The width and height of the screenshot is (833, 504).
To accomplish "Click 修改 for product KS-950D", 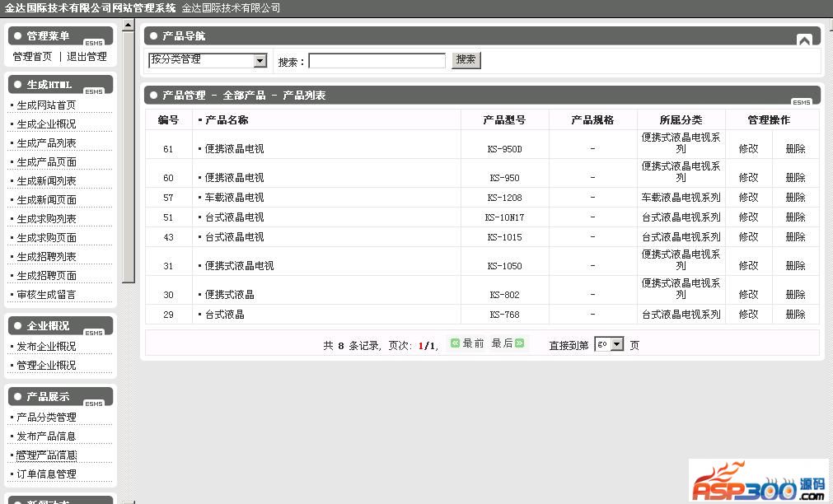I will pyautogui.click(x=748, y=149).
